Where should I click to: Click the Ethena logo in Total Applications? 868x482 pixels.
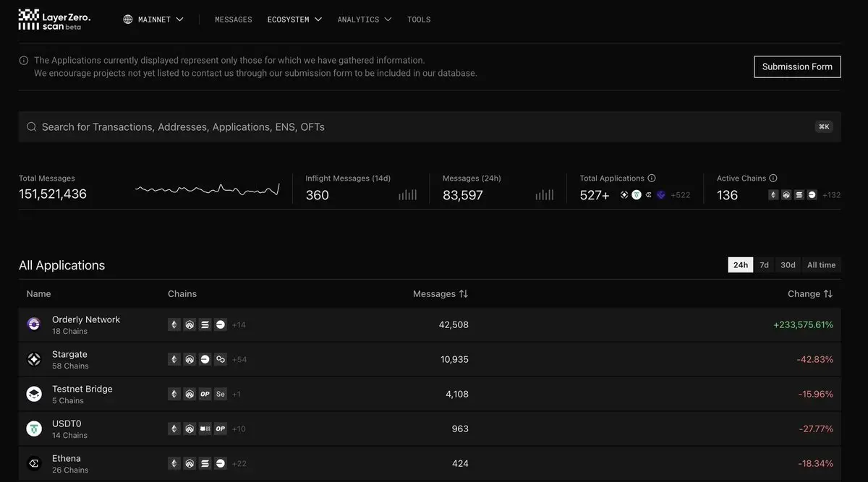(649, 195)
